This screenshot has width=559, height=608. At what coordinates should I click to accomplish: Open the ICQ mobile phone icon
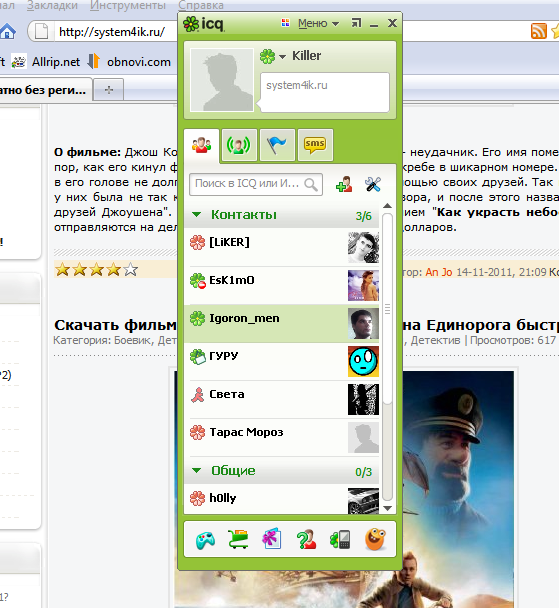click(x=340, y=539)
